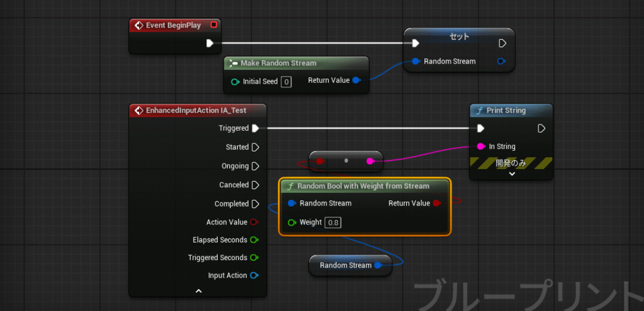Click the Completed execution pin
This screenshot has height=311, width=644.
pyautogui.click(x=255, y=204)
